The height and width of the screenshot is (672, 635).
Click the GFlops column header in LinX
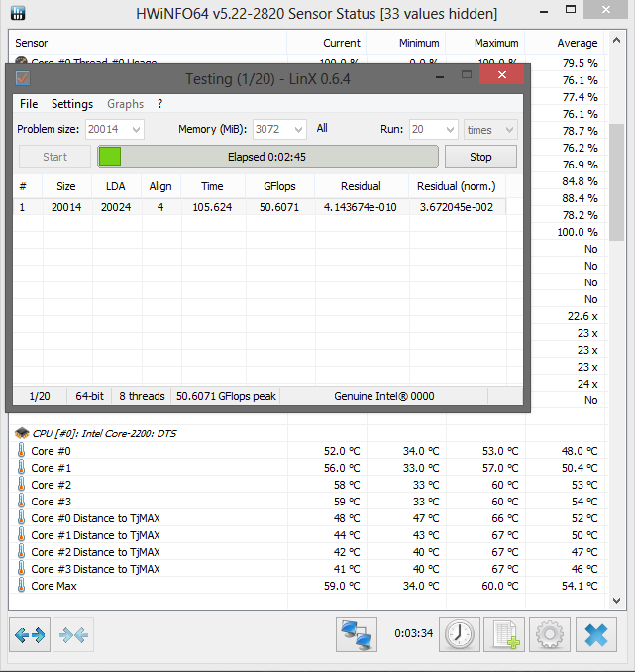coord(279,186)
